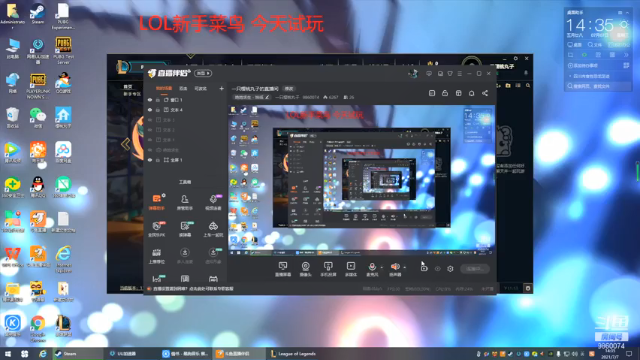Switch to League of Legends in the taskbar
Screen dimensions: 640x360
tap(293, 353)
